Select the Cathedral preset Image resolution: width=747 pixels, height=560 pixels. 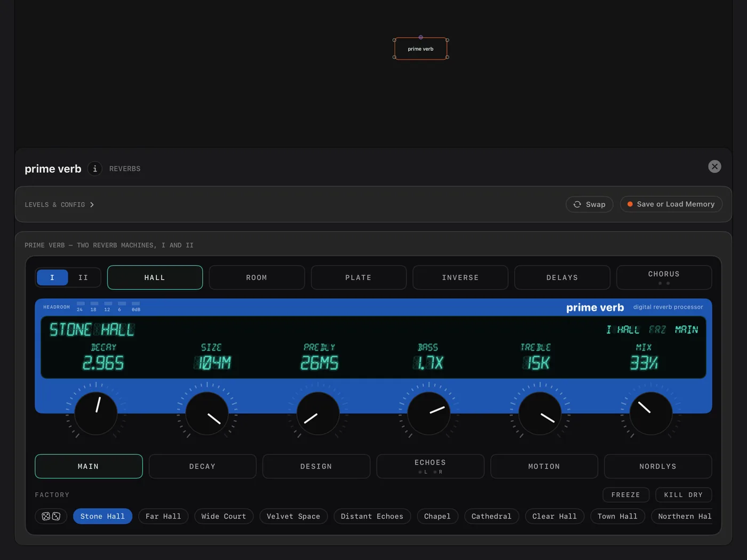point(491,516)
